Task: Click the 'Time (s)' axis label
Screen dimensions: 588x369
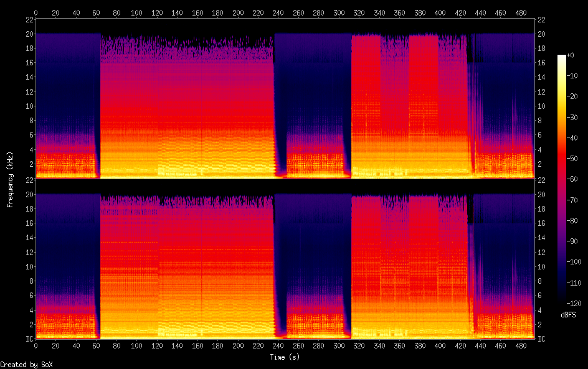Action: (x=285, y=357)
